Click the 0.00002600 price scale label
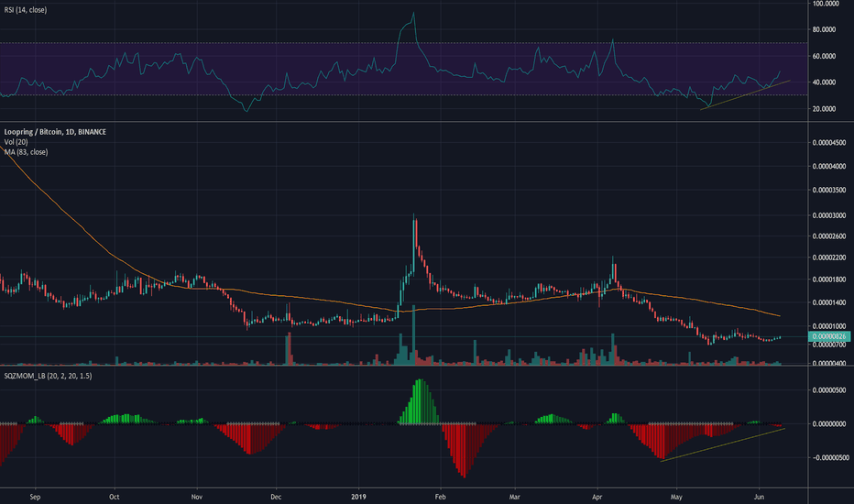 click(829, 236)
